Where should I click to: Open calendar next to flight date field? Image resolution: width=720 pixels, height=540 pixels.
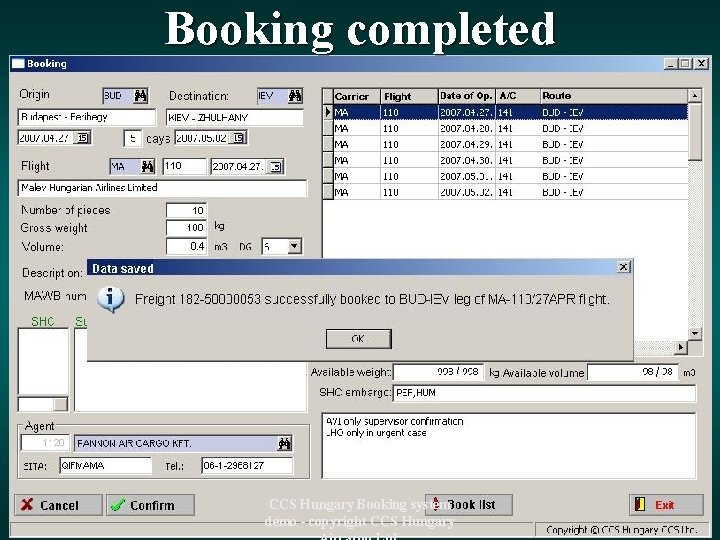[275, 167]
